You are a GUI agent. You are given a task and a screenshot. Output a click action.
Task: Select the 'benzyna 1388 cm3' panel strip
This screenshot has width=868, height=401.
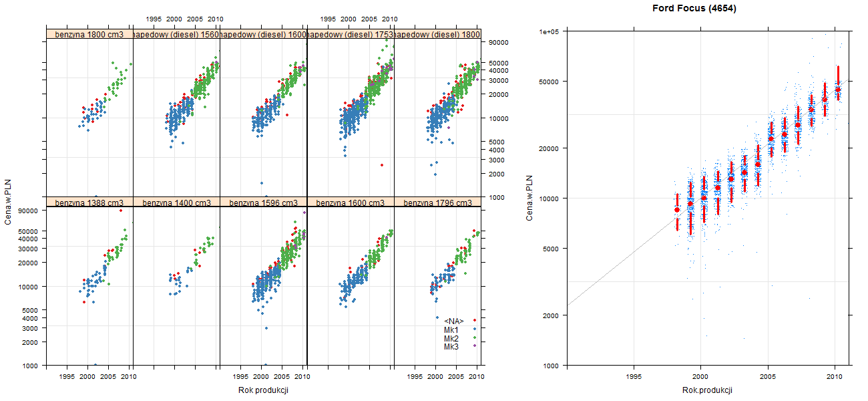pos(89,203)
